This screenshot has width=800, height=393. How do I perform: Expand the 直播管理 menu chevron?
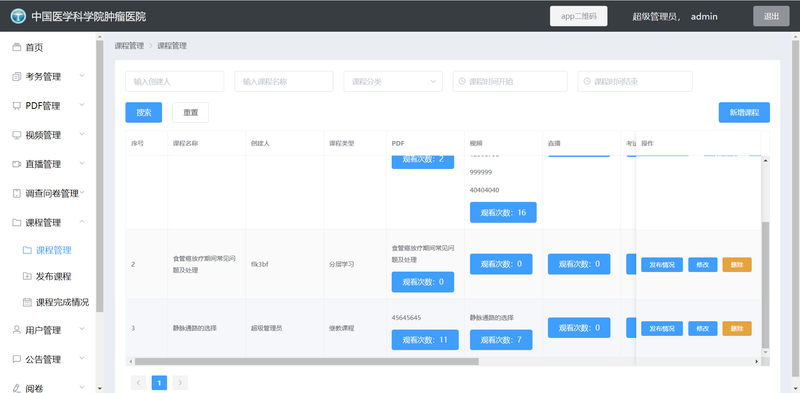82,163
